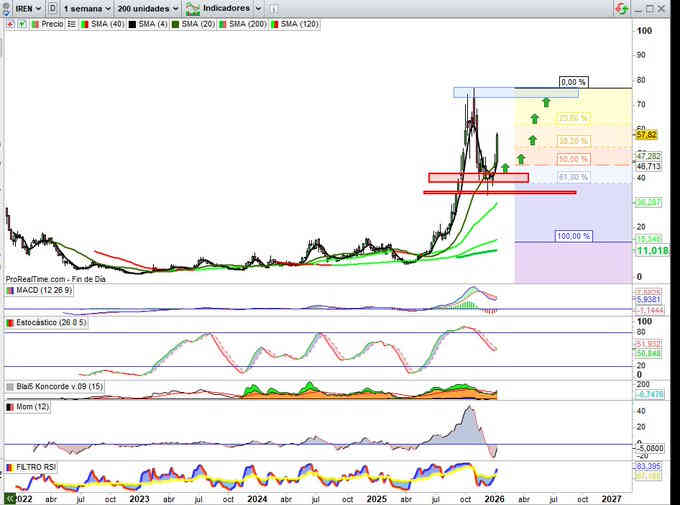This screenshot has height=505, width=680.
Task: Open the Precio label settings
Action: (x=48, y=23)
